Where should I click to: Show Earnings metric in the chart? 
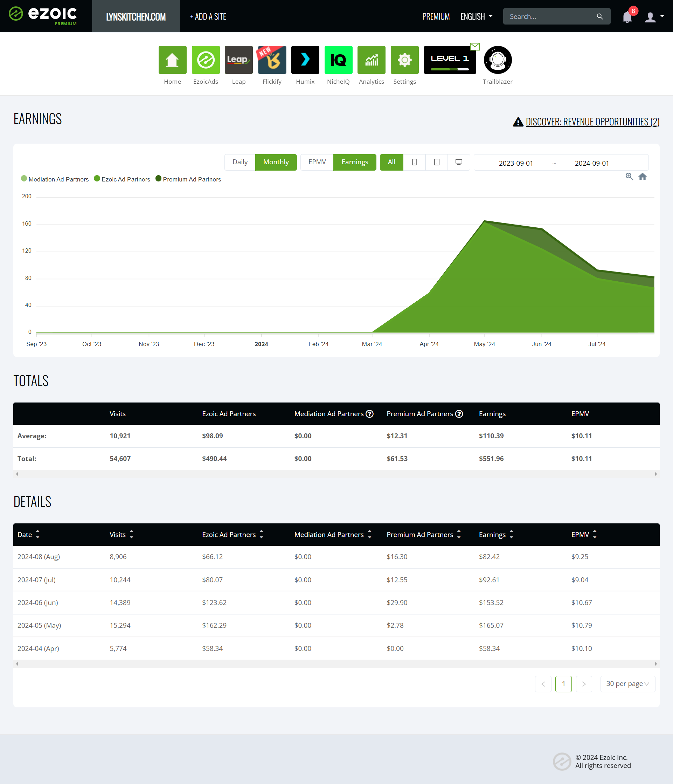point(354,162)
